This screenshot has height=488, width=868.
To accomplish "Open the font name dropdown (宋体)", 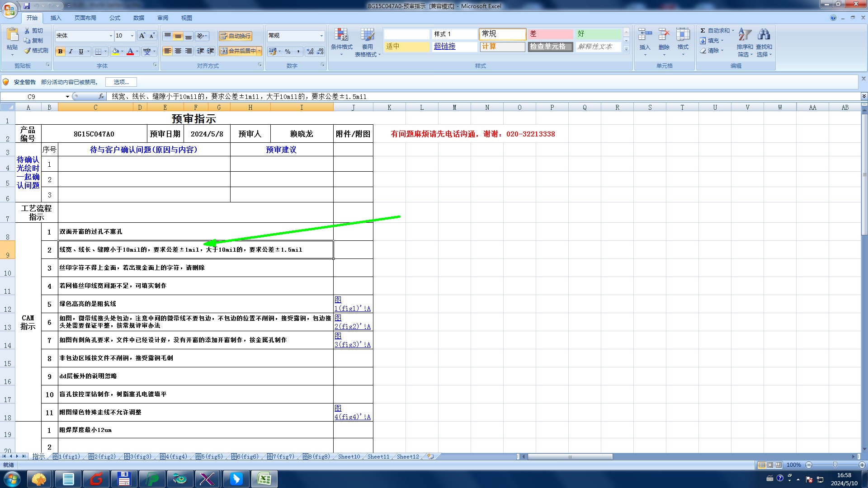I will [x=111, y=36].
